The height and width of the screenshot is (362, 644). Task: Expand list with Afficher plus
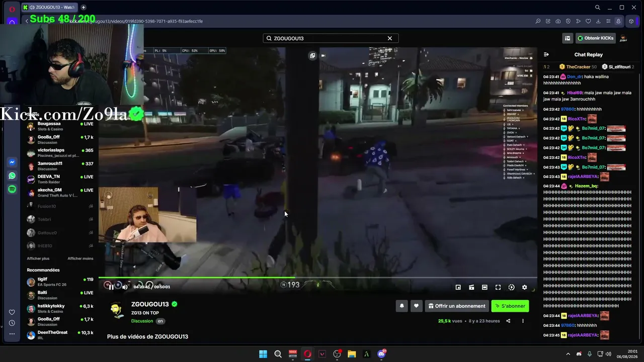pos(38,258)
